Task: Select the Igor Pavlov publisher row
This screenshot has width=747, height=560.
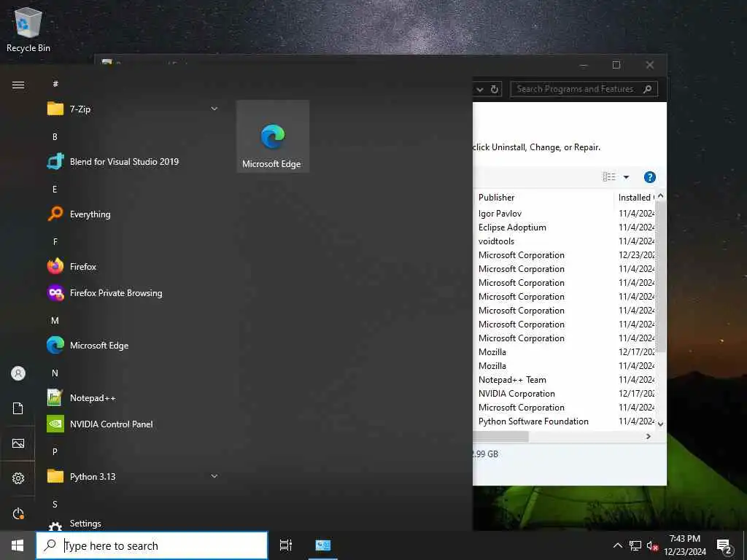Action: tap(500, 214)
